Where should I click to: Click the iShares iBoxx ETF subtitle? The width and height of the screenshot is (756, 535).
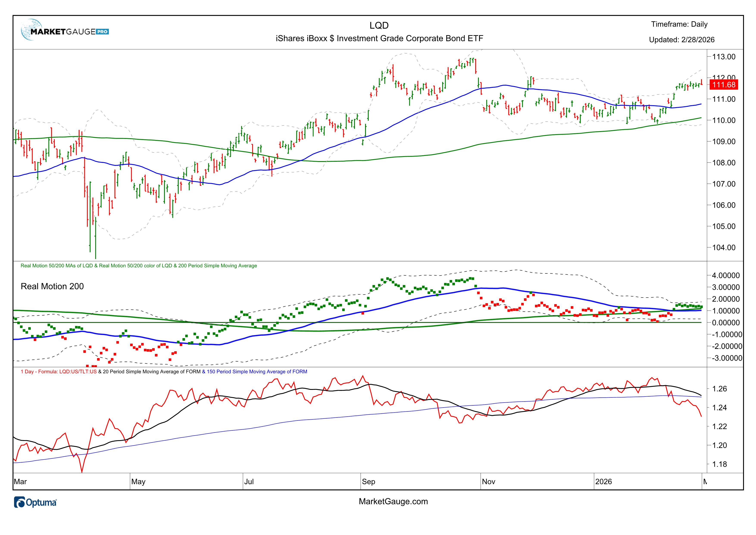(x=379, y=39)
